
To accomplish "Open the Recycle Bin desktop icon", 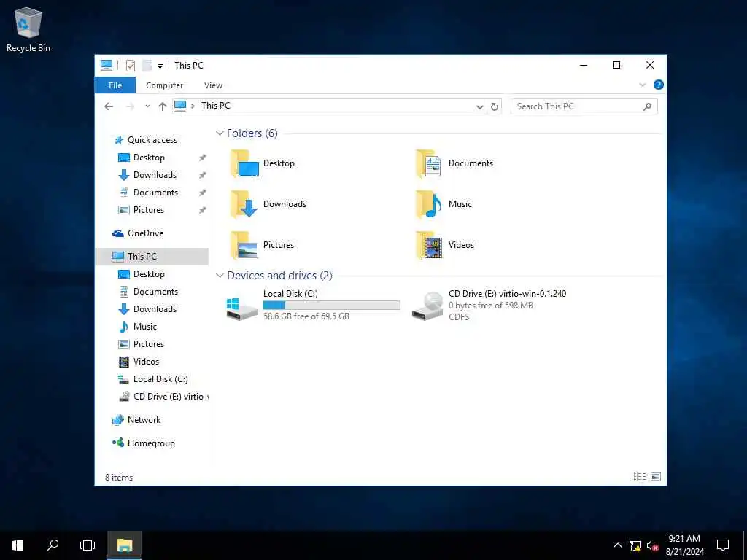I will (28, 29).
